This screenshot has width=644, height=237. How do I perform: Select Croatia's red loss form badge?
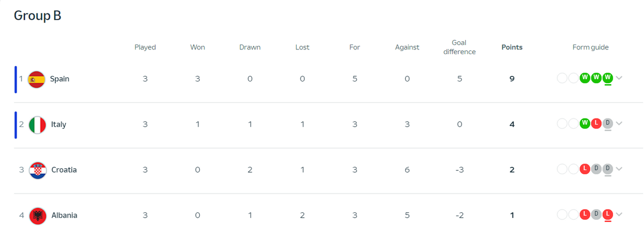[585, 169]
